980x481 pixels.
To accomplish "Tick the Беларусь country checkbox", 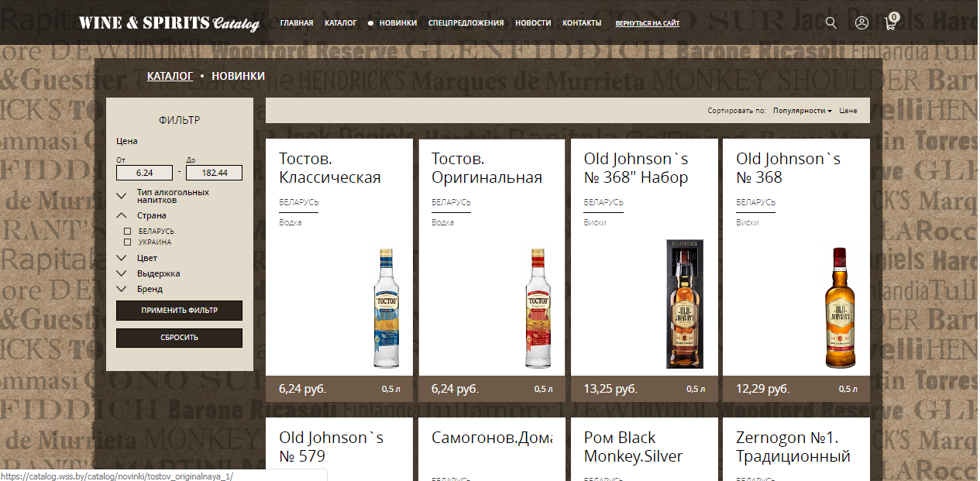I will pyautogui.click(x=128, y=231).
